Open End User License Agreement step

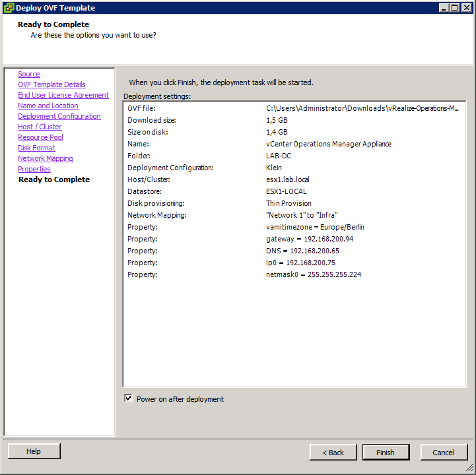63,95
